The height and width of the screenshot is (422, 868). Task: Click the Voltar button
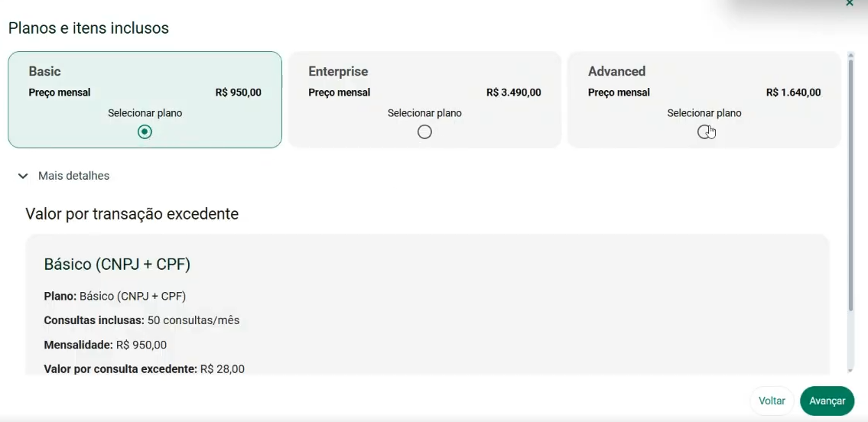click(772, 401)
